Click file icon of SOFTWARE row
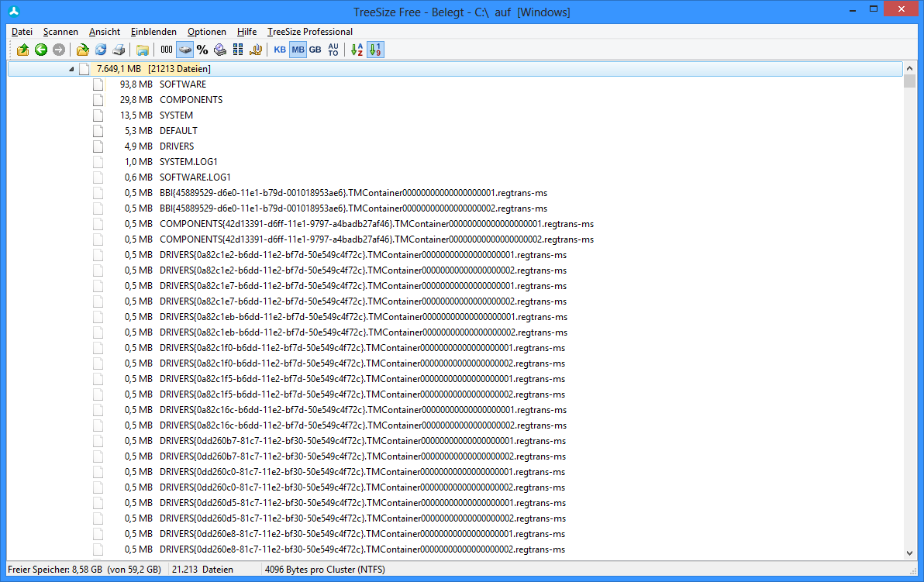This screenshot has width=924, height=582. pyautogui.click(x=98, y=84)
